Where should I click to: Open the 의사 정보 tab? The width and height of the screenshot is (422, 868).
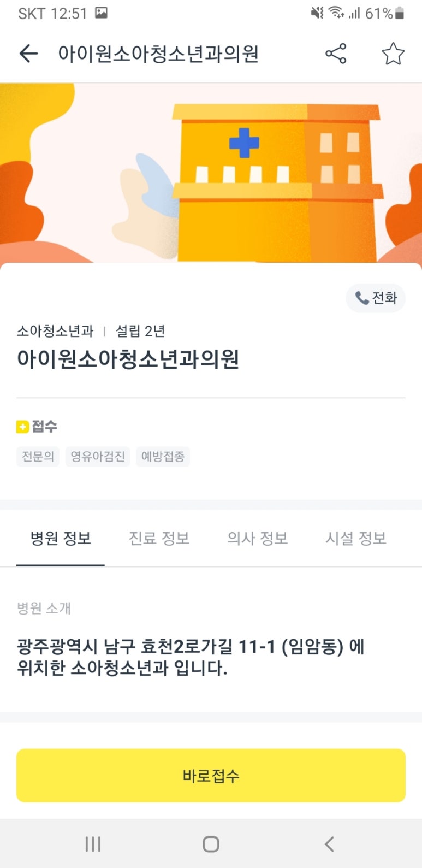pos(257,539)
